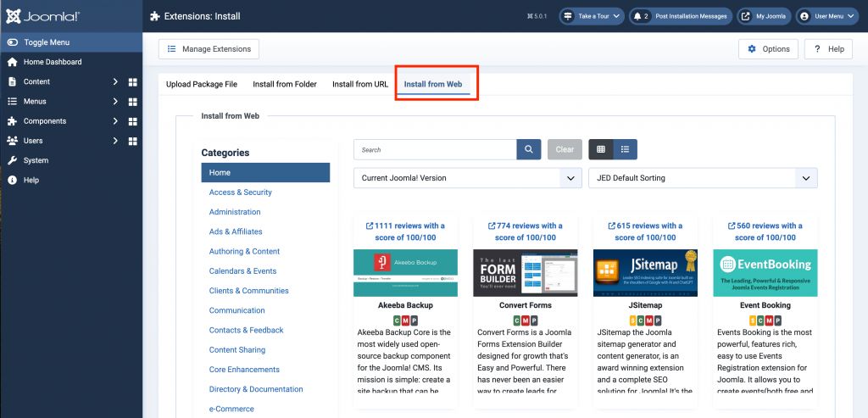Screen dimensions: 868x418
Task: Open Core Enhancements category
Action: pyautogui.click(x=244, y=370)
